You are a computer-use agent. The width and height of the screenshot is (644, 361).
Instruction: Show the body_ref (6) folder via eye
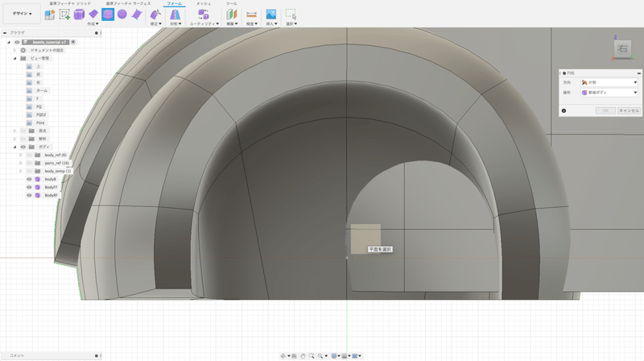pyautogui.click(x=29, y=155)
